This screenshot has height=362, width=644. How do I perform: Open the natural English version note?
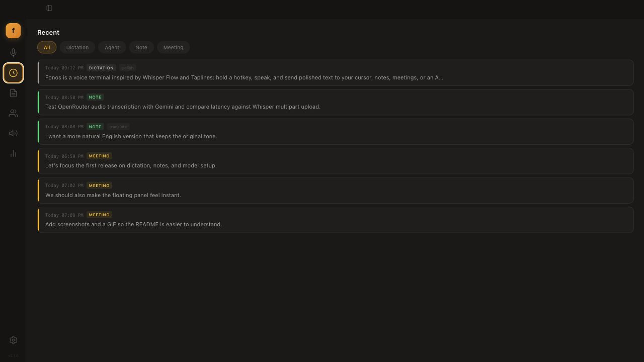coord(336,132)
